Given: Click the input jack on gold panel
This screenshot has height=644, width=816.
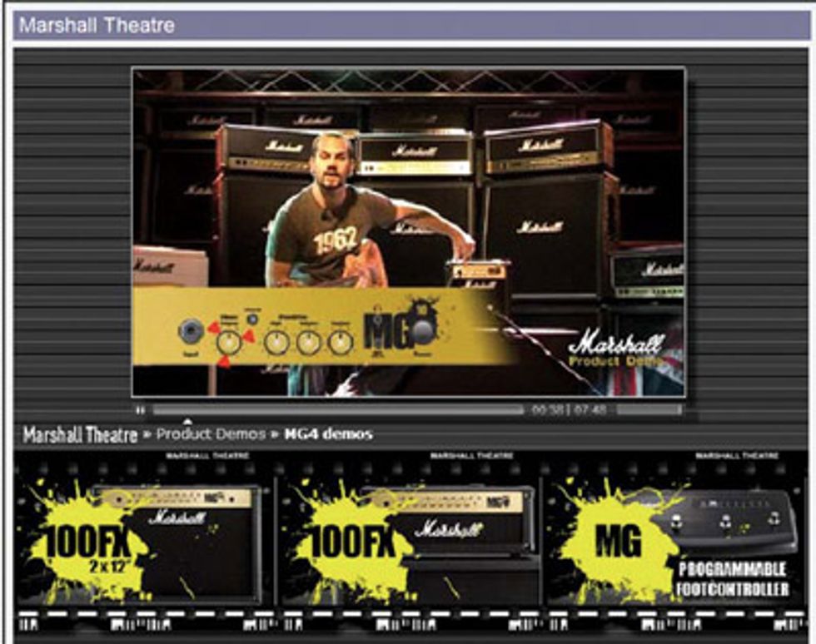Looking at the screenshot, I should 191,331.
